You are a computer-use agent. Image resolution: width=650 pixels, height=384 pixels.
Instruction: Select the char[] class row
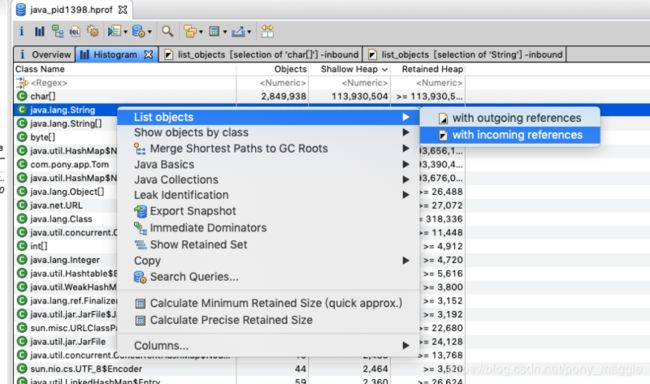(x=239, y=96)
